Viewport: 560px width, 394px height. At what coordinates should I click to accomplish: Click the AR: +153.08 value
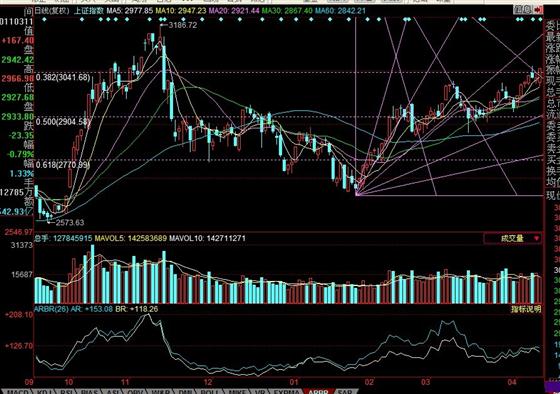[x=92, y=309]
